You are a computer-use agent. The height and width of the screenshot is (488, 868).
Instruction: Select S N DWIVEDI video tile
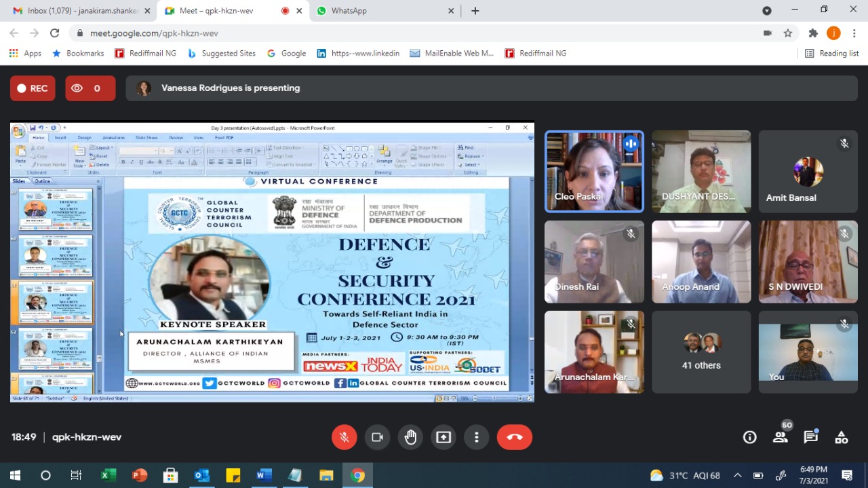[x=808, y=262]
